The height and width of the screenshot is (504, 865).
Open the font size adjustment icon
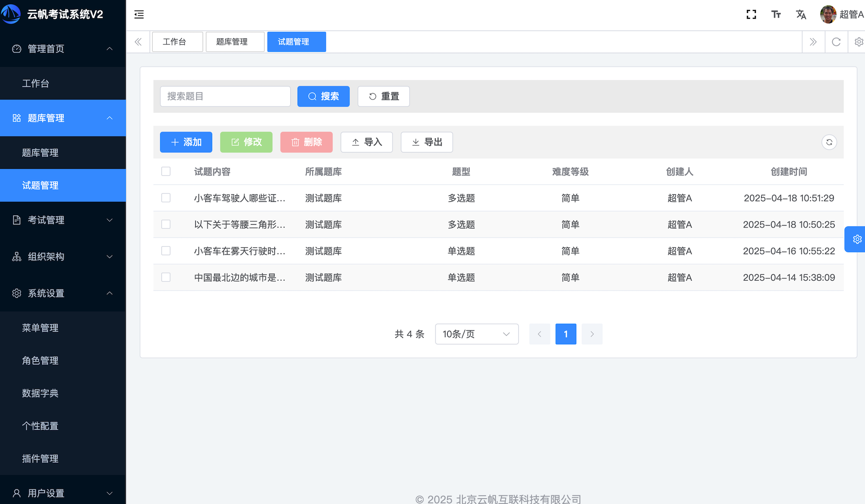point(776,14)
